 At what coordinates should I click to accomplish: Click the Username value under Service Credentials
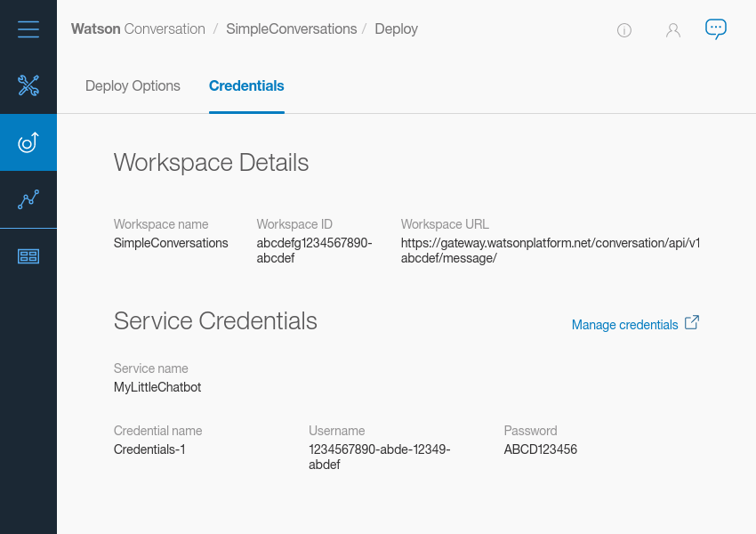pyautogui.click(x=380, y=457)
